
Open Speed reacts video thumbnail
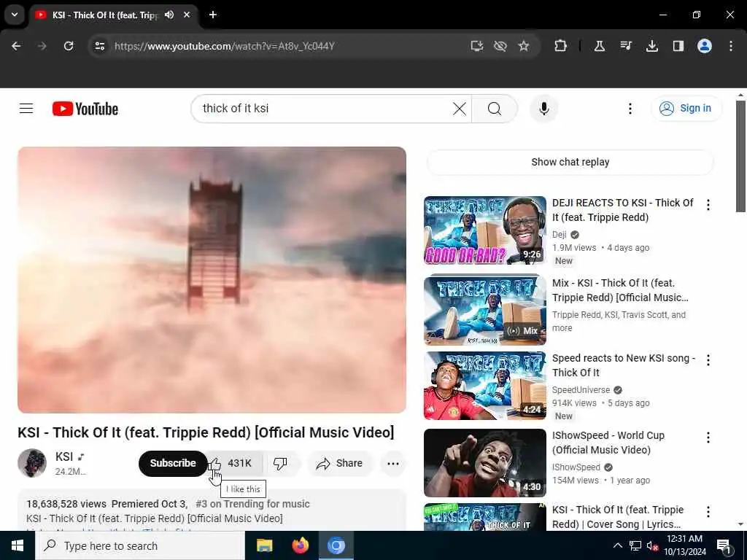click(485, 386)
